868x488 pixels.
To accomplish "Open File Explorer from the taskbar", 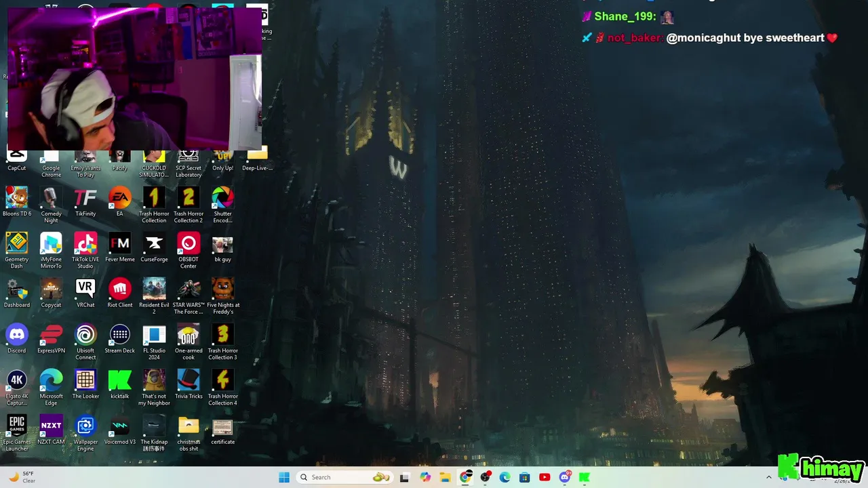I will click(445, 477).
